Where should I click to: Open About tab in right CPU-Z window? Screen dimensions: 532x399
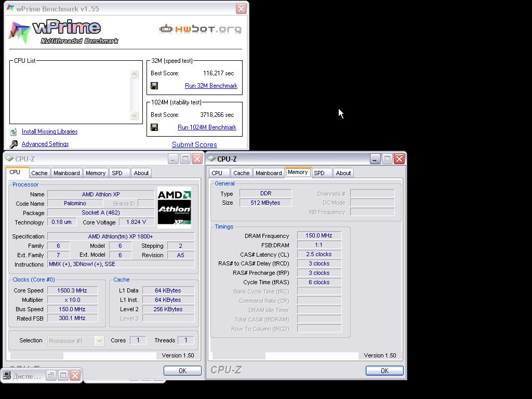coord(343,173)
